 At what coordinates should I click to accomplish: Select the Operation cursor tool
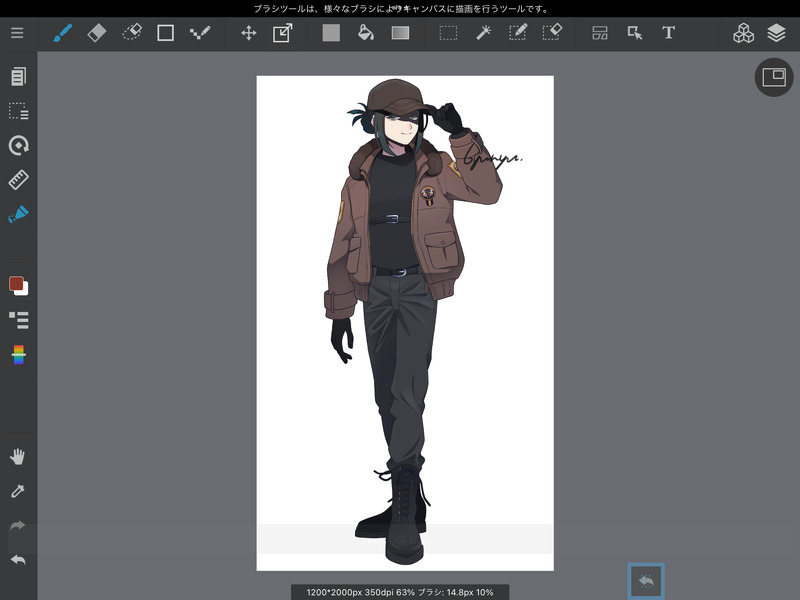pos(635,33)
